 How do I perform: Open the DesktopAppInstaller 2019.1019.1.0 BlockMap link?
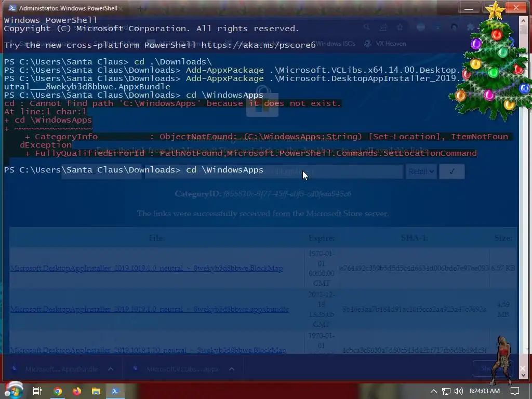(146, 269)
